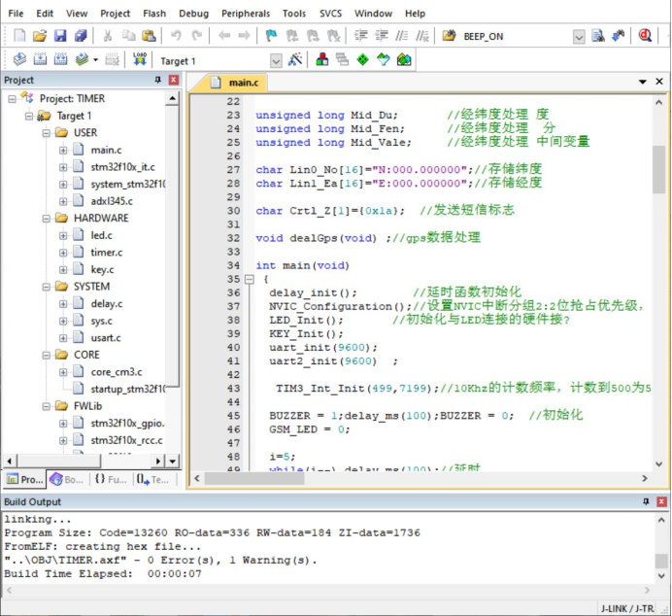The width and height of the screenshot is (672, 616).
Task: Select adxl345.c in the project tree
Action: point(112,201)
